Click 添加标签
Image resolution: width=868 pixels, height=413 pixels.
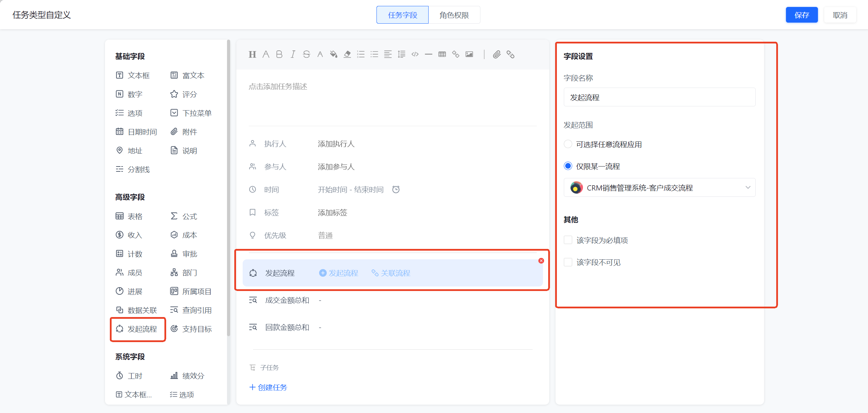[x=332, y=213]
